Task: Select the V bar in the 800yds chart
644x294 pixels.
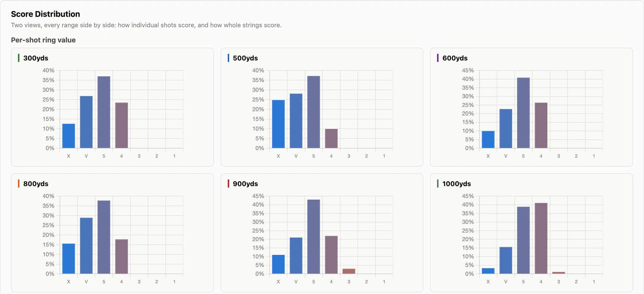Action: pyautogui.click(x=86, y=246)
